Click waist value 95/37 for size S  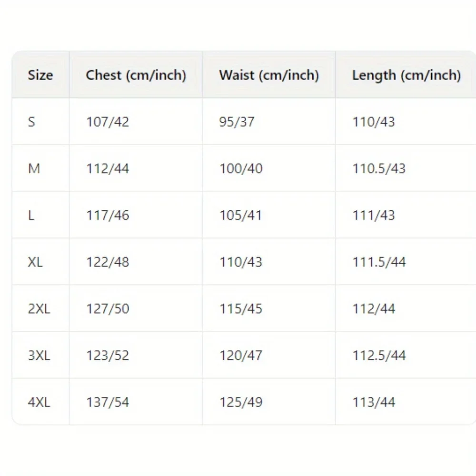click(x=237, y=122)
